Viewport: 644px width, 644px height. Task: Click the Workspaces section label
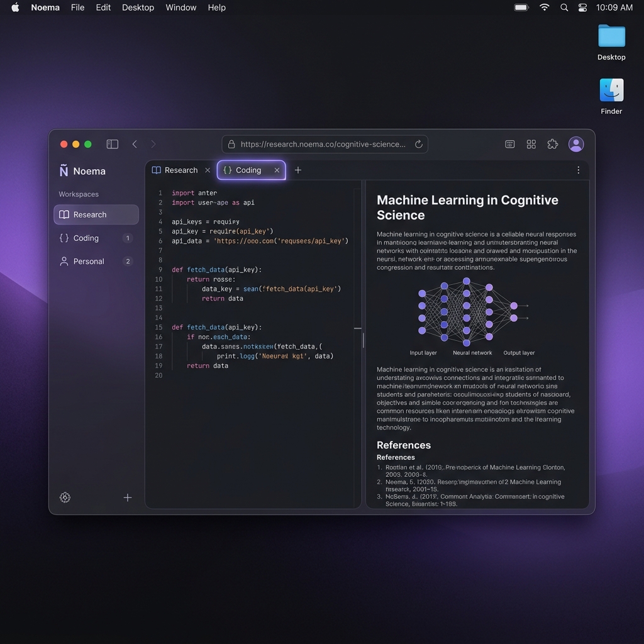(79, 194)
